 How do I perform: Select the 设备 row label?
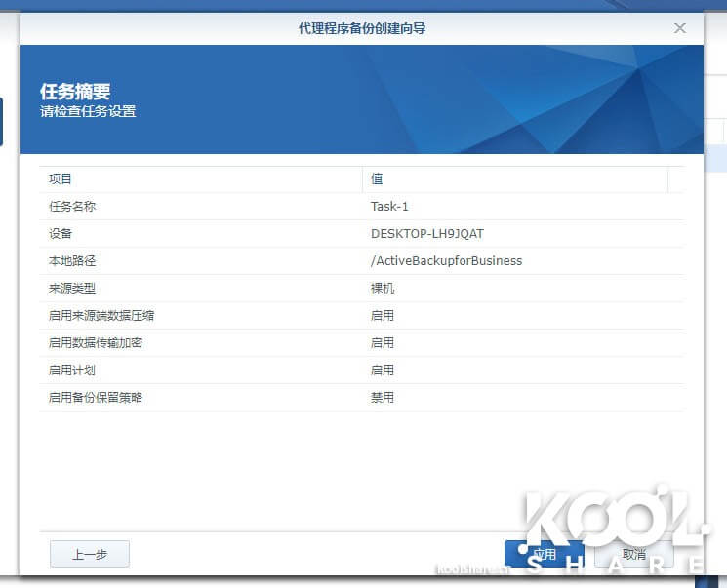tap(61, 234)
